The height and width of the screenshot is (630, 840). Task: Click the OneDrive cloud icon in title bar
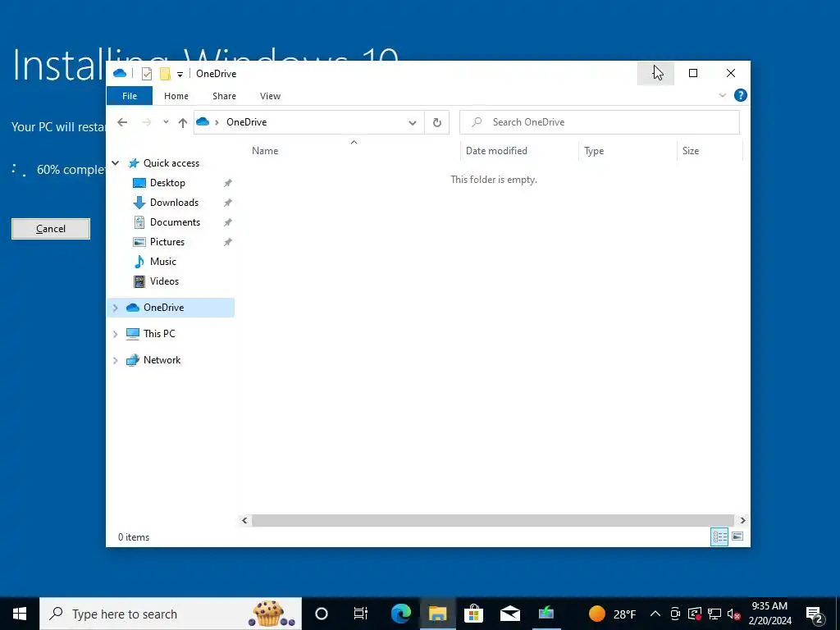coord(120,73)
